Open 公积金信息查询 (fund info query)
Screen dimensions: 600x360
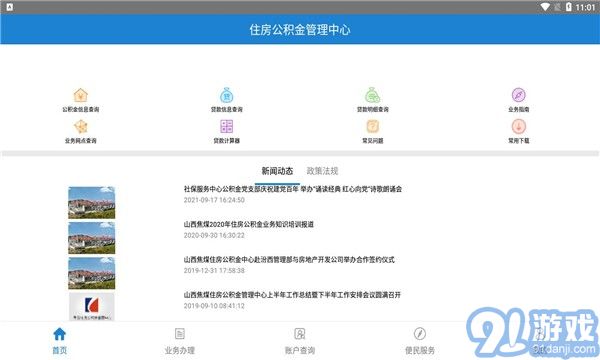(x=81, y=100)
